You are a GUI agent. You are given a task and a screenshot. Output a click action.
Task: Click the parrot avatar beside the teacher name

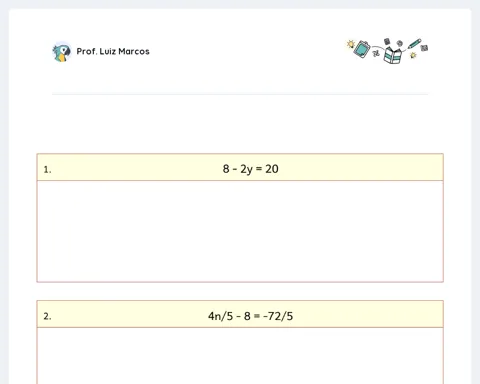click(62, 52)
